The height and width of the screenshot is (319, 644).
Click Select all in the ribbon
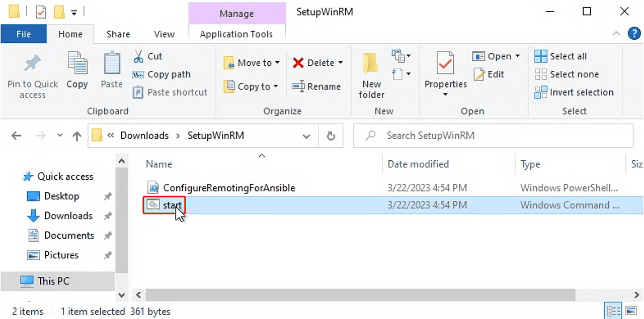(561, 56)
